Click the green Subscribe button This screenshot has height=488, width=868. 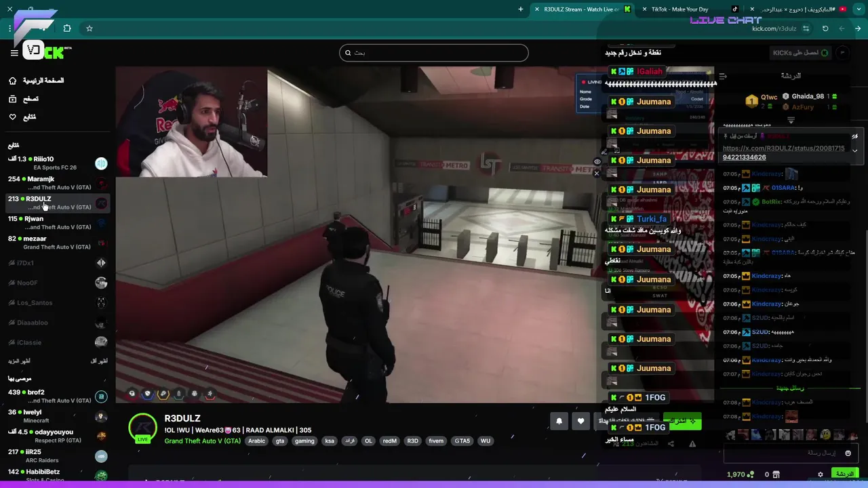682,421
